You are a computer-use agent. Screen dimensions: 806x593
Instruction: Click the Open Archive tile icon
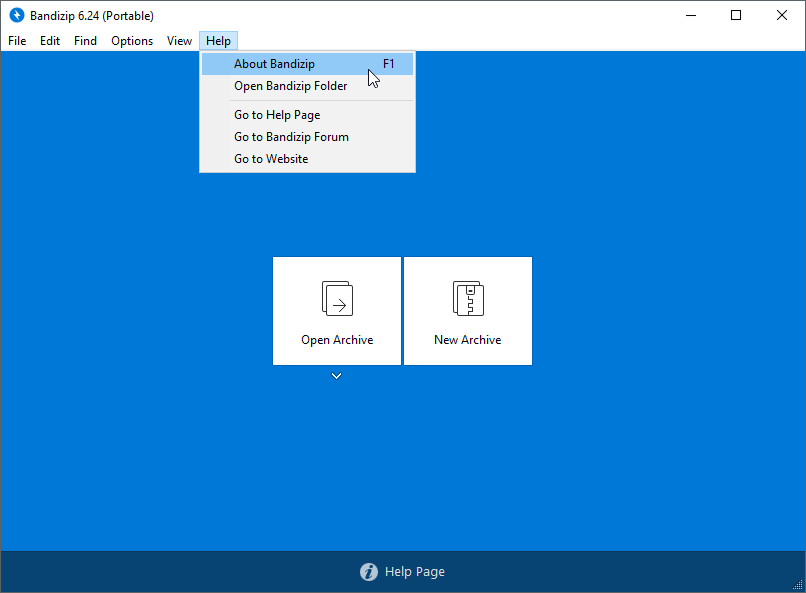(337, 299)
